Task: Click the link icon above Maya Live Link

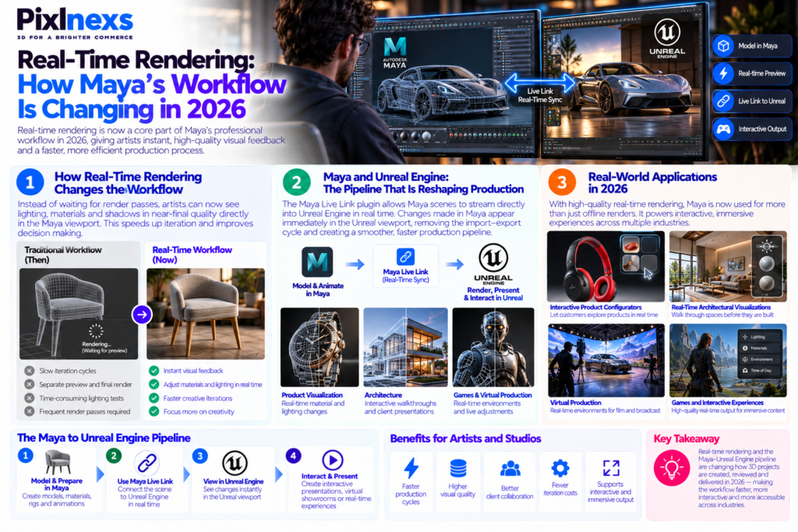Action: 405,256
